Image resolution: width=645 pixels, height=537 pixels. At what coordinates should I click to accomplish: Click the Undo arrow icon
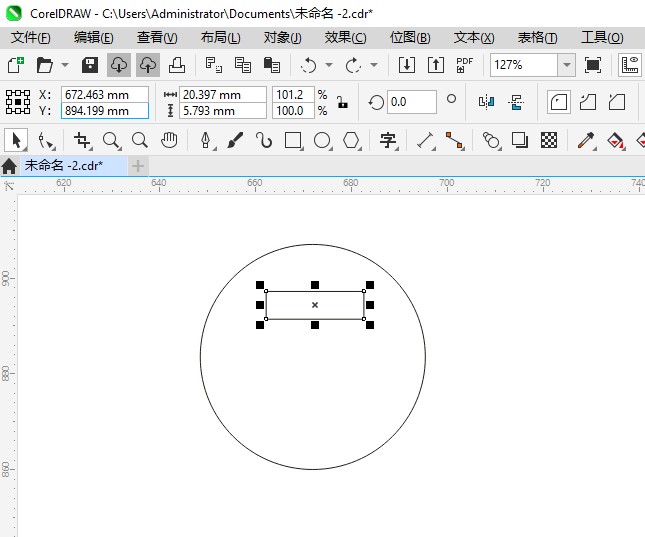[x=309, y=65]
